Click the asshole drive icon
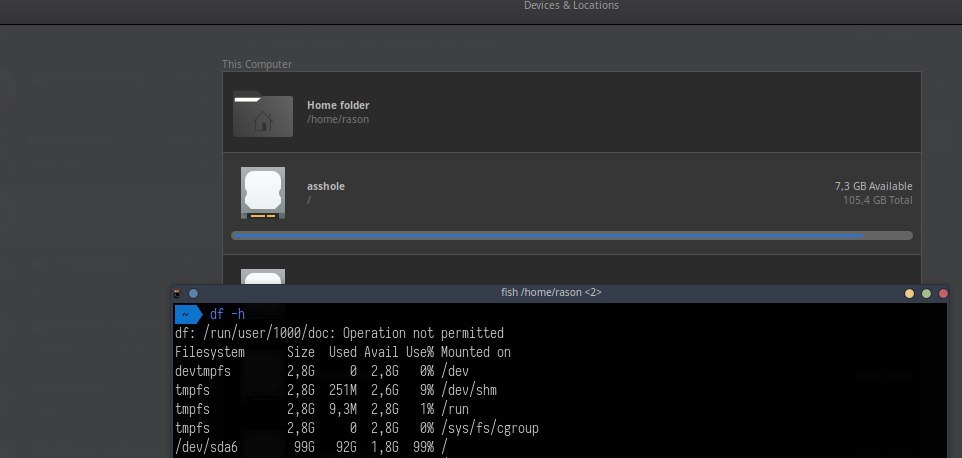The width and height of the screenshot is (962, 458). pos(263,193)
